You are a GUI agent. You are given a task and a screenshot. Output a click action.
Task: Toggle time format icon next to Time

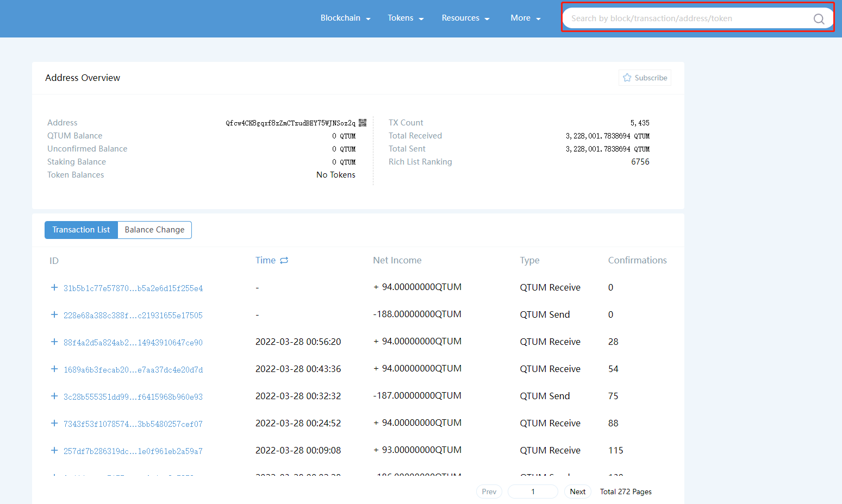click(284, 261)
